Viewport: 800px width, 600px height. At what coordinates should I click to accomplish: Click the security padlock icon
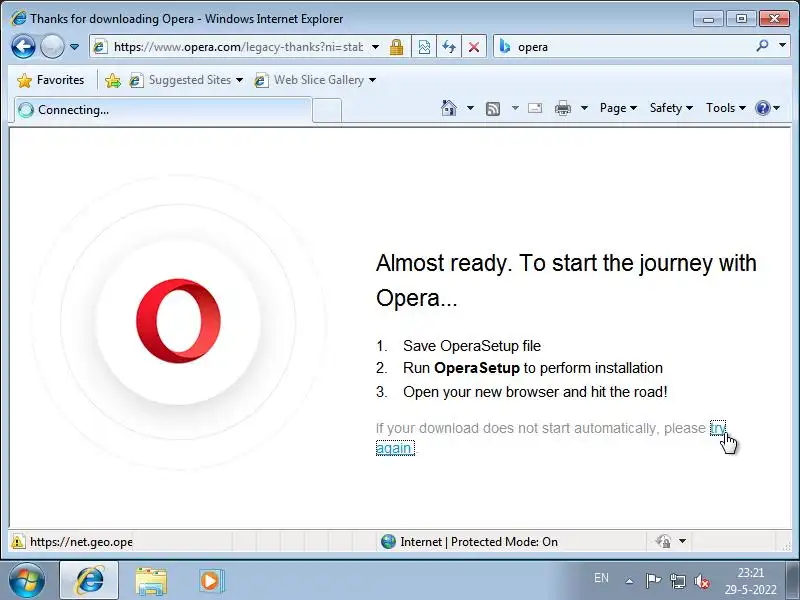396,47
